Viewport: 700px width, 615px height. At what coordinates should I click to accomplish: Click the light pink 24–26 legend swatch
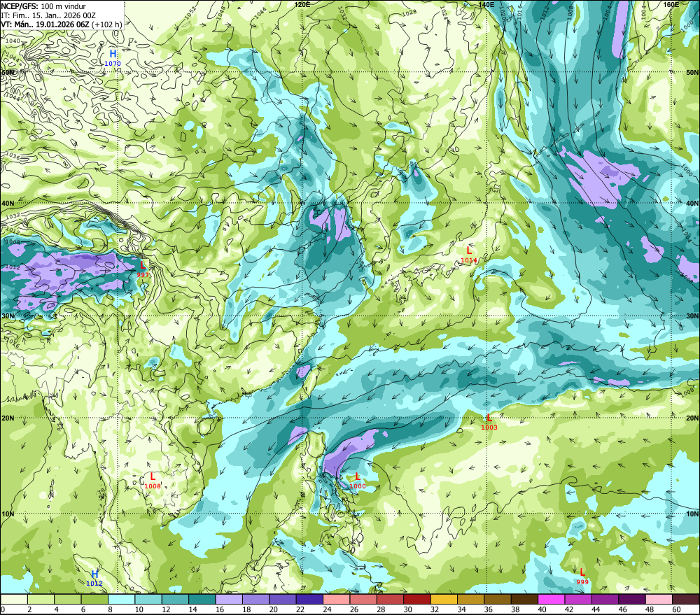point(337,599)
